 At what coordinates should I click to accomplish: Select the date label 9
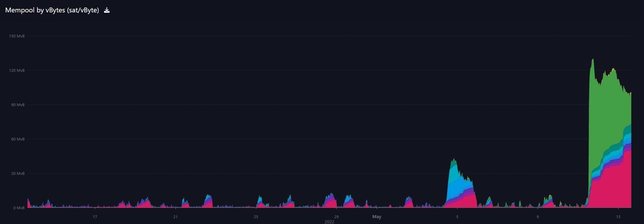coord(538,217)
